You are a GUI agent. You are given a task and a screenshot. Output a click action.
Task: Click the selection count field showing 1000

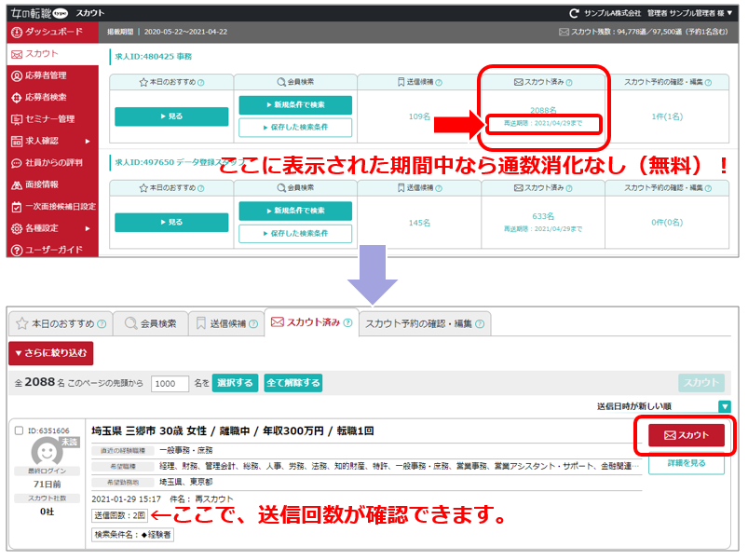coord(170,384)
